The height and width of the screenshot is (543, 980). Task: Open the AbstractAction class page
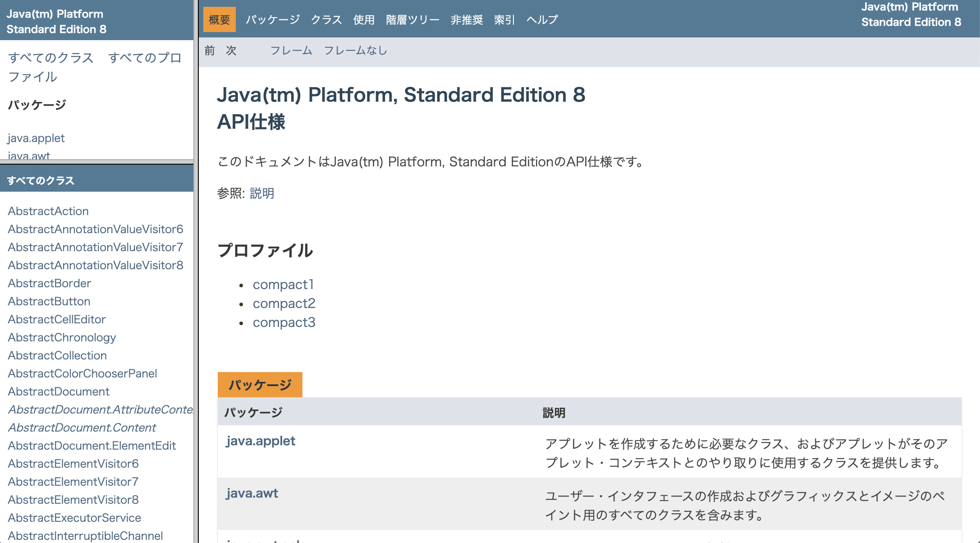click(x=48, y=211)
